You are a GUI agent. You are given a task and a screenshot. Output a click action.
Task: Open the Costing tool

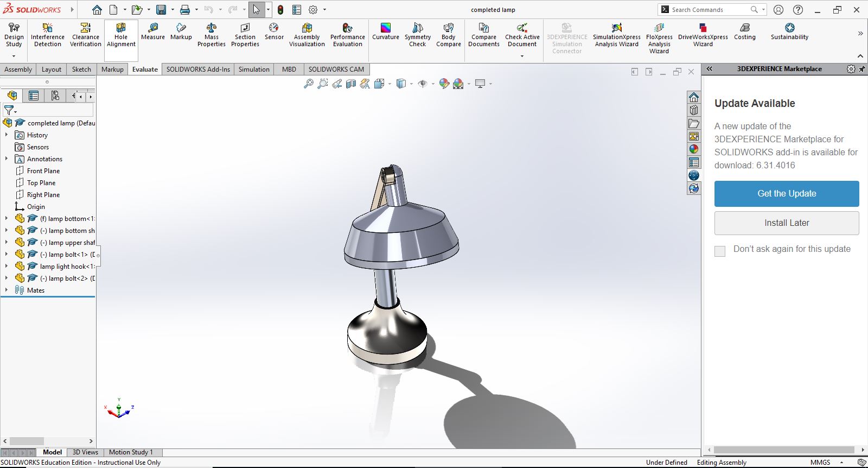745,31
